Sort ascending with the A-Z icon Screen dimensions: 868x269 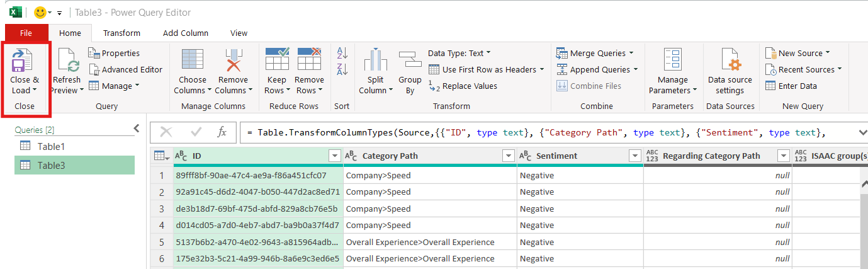[x=342, y=53]
